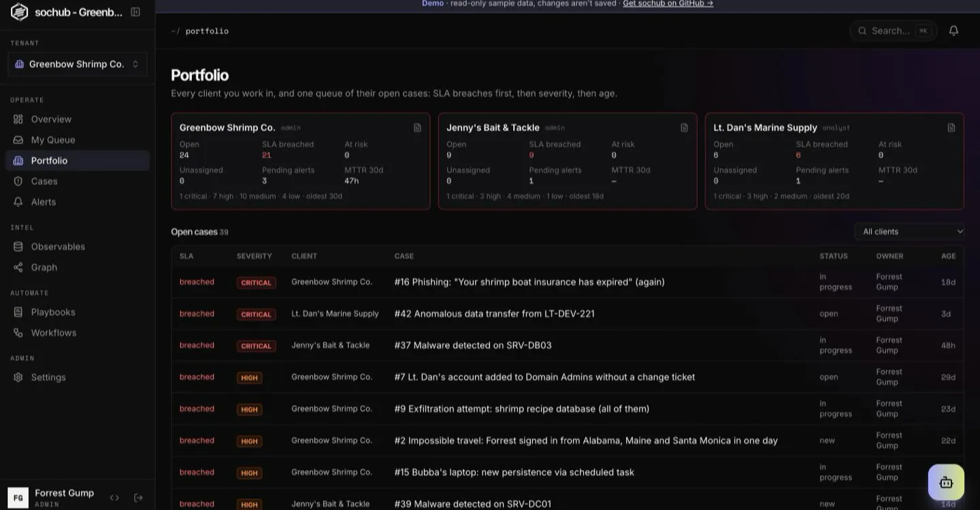Open case #16 Phishing shrimp boat insurance
This screenshot has height=510, width=980.
coord(529,282)
